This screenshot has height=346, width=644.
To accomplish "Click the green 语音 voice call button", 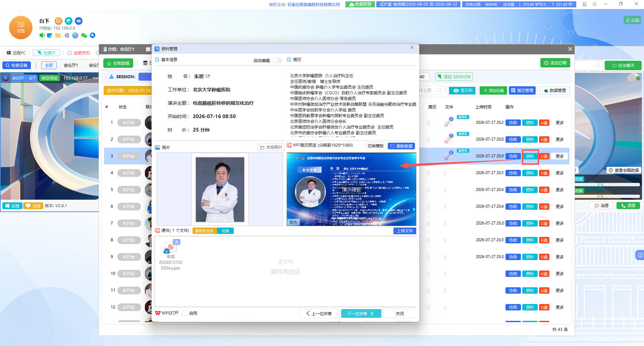I will pyautogui.click(x=628, y=206).
